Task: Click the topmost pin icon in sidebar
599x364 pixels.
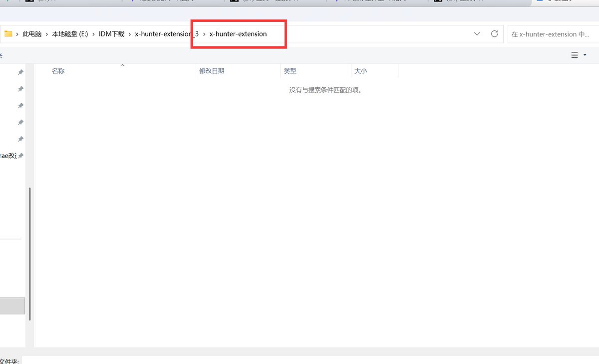Action: tap(20, 72)
